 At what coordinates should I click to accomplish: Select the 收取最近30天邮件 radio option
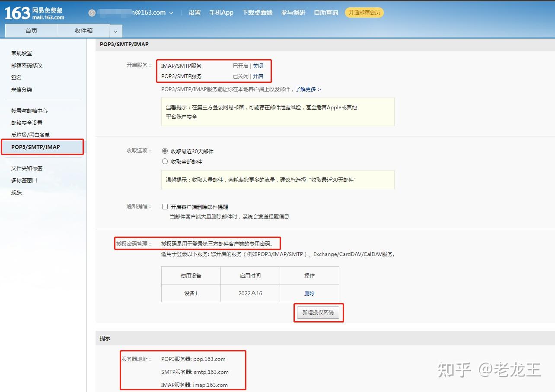pyautogui.click(x=165, y=151)
